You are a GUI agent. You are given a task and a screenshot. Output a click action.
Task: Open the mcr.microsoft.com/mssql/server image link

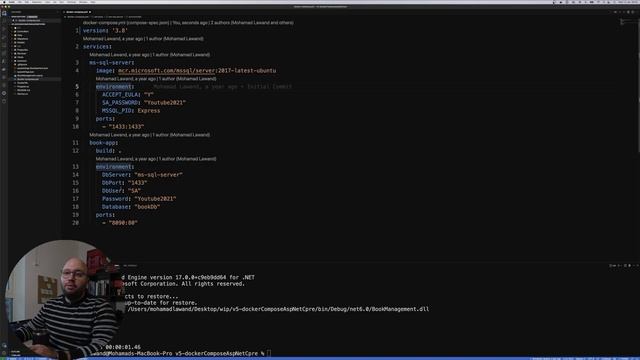tap(167, 71)
